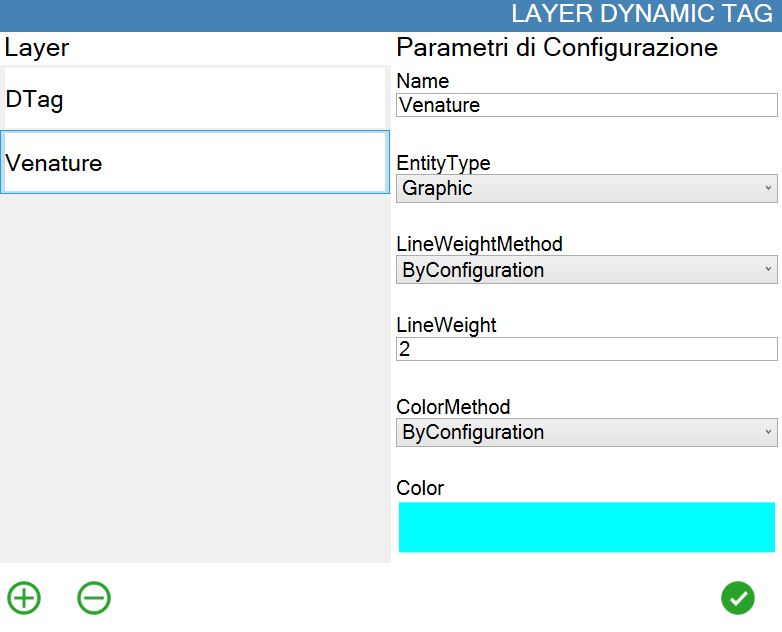Click the Layer list header label
This screenshot has height=632, width=782.
[x=36, y=48]
